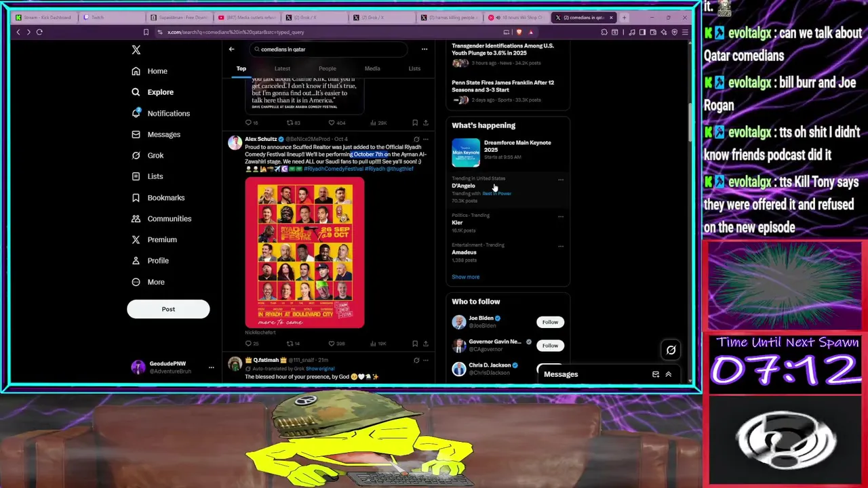Open the browser hamburger menu

tap(685, 32)
